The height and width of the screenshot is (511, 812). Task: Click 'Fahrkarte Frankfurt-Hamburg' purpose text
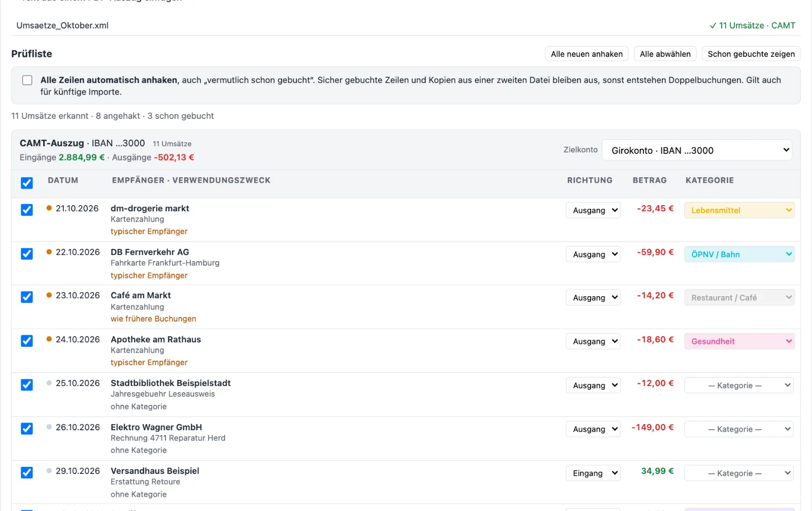tap(165, 263)
